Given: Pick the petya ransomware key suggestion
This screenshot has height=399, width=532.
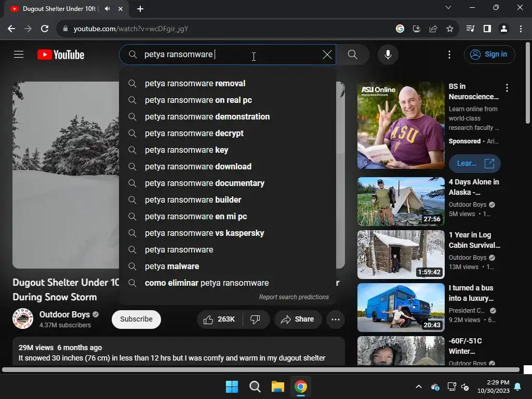Looking at the screenshot, I should 228,150.
